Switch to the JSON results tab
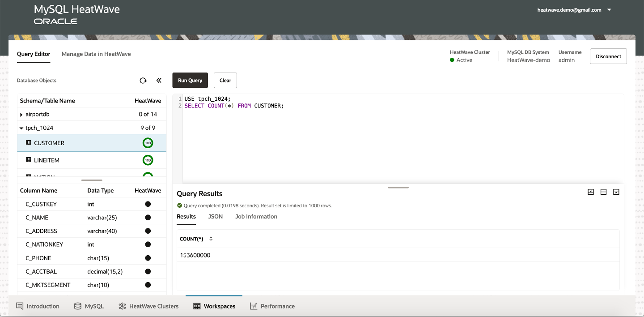 (215, 216)
